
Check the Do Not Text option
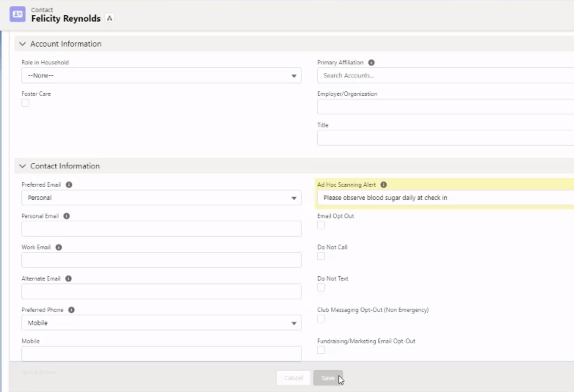(x=322, y=287)
